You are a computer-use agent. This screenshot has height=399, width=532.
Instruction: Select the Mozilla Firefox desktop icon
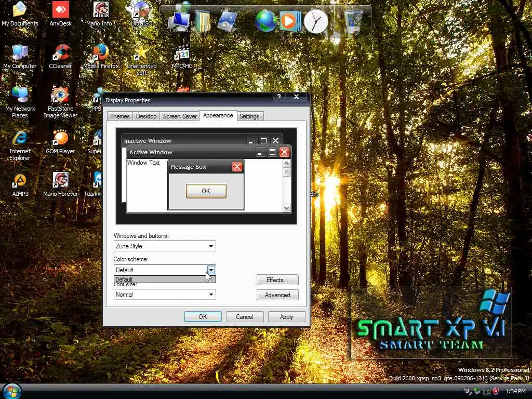point(101,56)
